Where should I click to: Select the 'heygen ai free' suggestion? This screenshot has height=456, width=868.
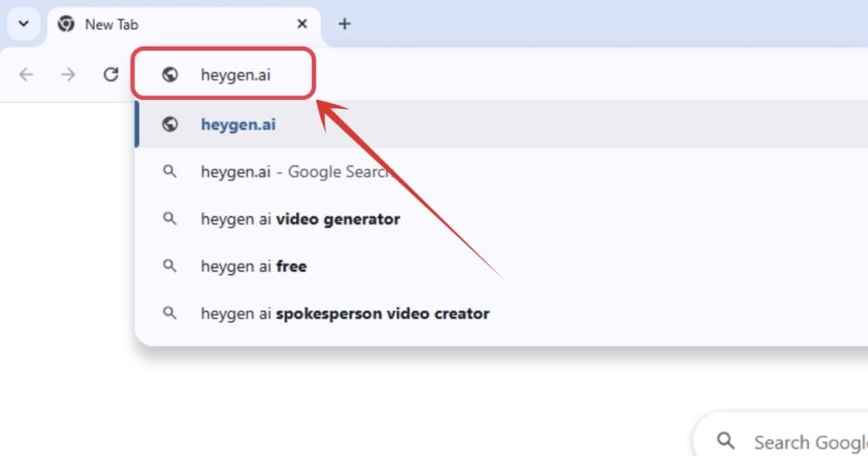coord(253,266)
